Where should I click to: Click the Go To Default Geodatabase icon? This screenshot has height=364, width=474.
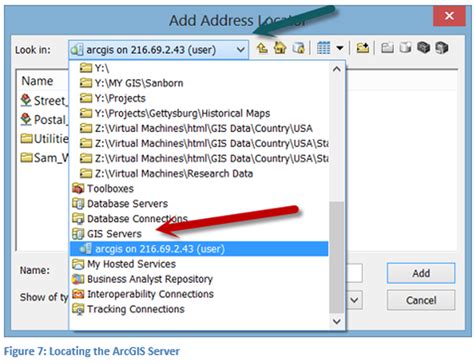click(x=298, y=49)
